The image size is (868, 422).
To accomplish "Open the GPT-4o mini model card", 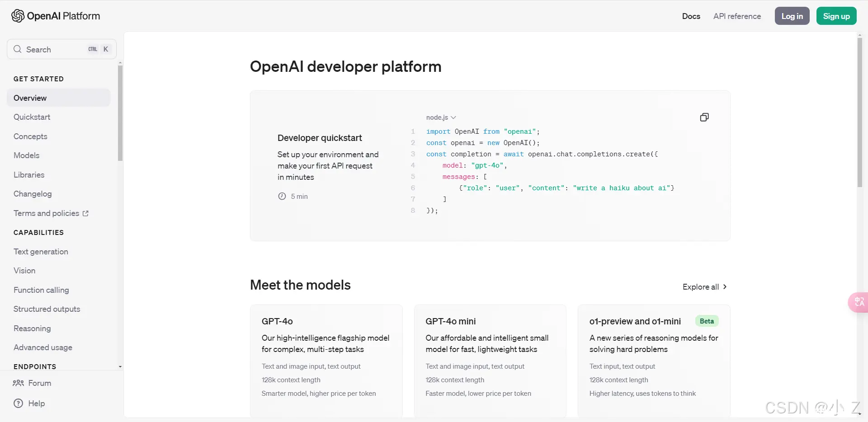I will [490, 361].
